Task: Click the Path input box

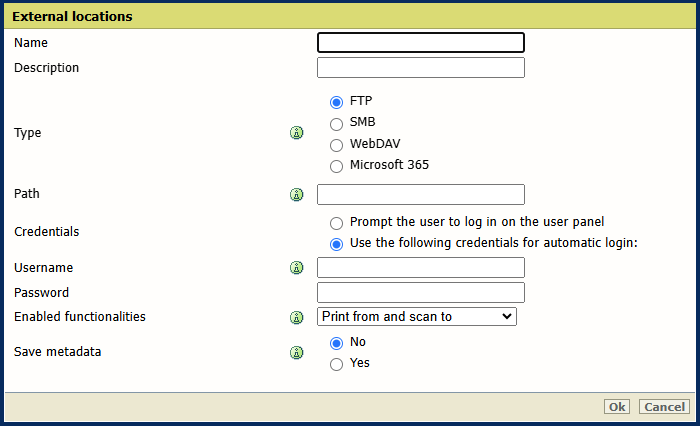Action: (420, 195)
